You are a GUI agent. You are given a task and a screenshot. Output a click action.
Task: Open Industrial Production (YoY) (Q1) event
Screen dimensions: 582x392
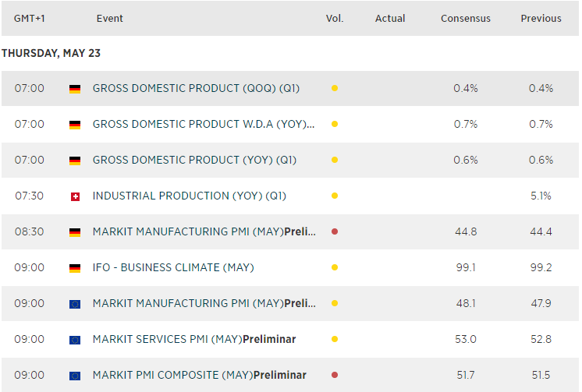tap(189, 196)
